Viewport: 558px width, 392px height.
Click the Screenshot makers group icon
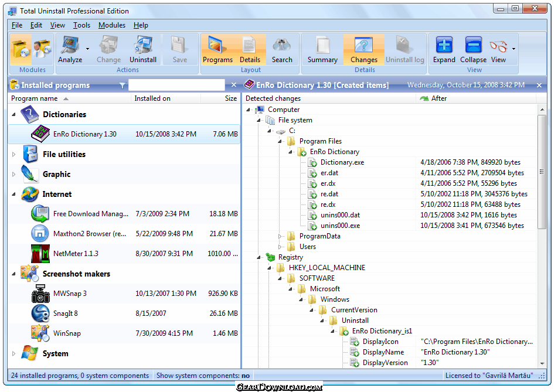[x=29, y=274]
